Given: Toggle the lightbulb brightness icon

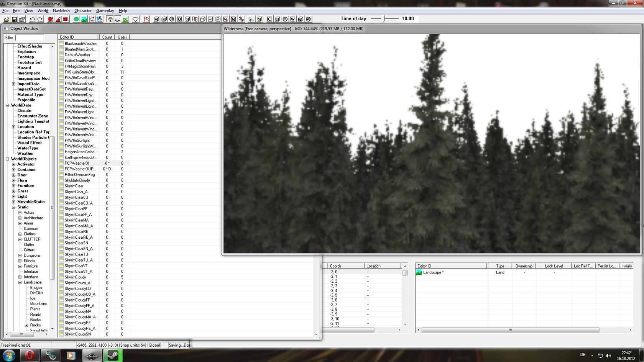Looking at the screenshot, I should (110, 19).
